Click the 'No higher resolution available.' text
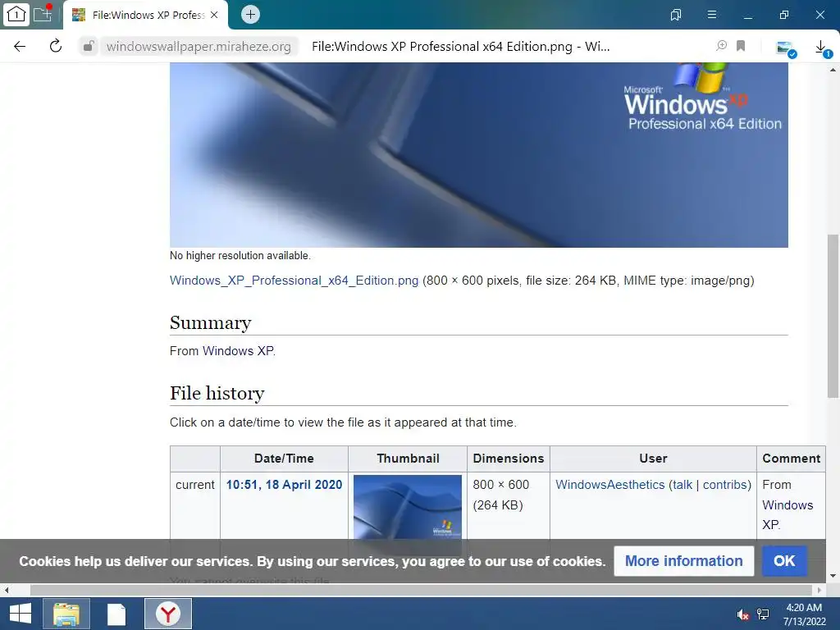The height and width of the screenshot is (630, 840). tap(240, 256)
